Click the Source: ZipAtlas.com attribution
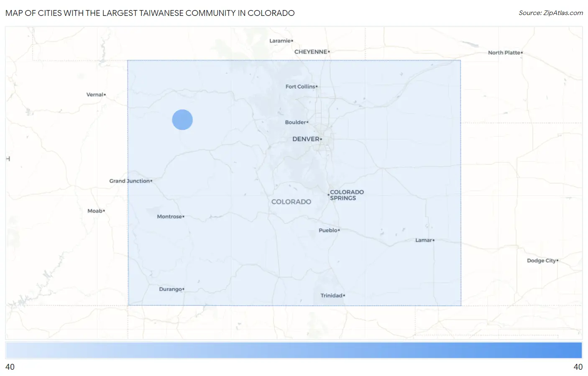The width and height of the screenshot is (588, 376). [x=551, y=13]
